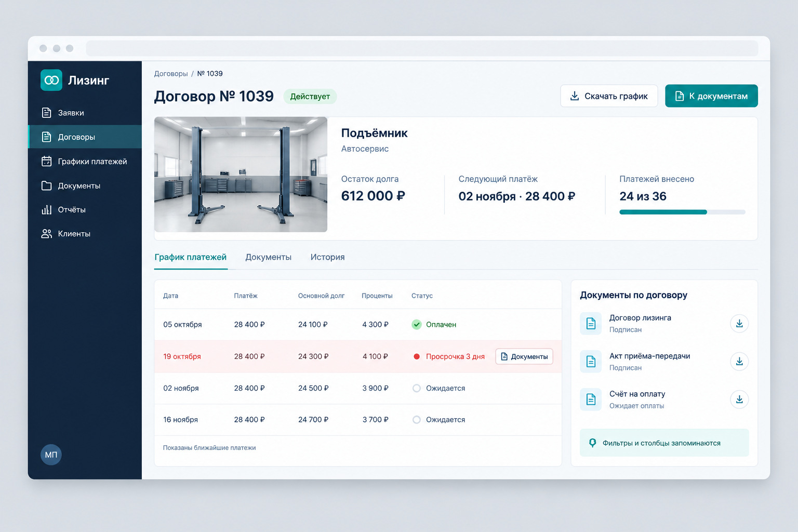
Task: Click the Договоры breadcrumb link
Action: coord(171,74)
